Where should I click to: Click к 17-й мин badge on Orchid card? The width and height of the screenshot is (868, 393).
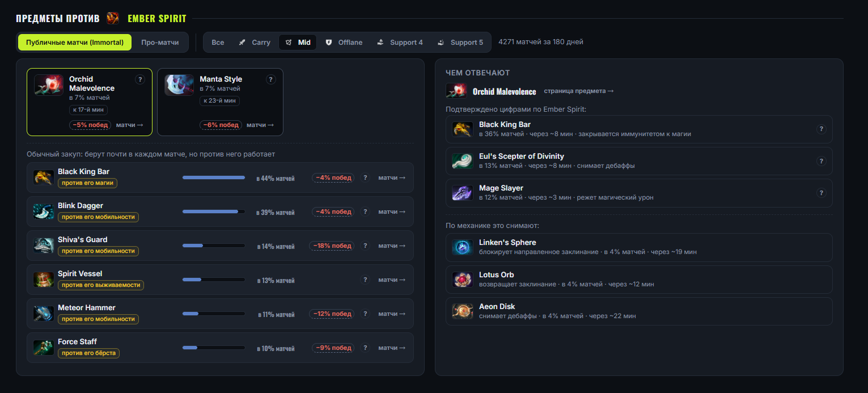[88, 110]
